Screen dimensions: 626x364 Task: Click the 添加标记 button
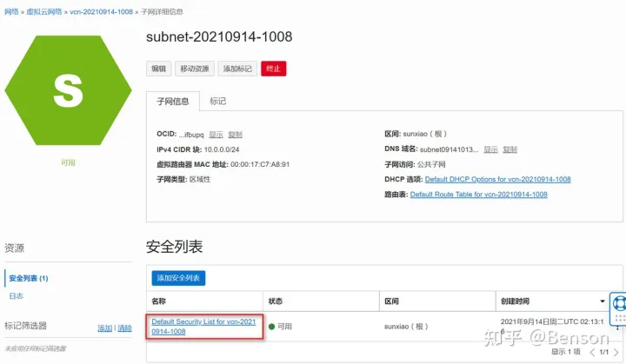coord(237,69)
